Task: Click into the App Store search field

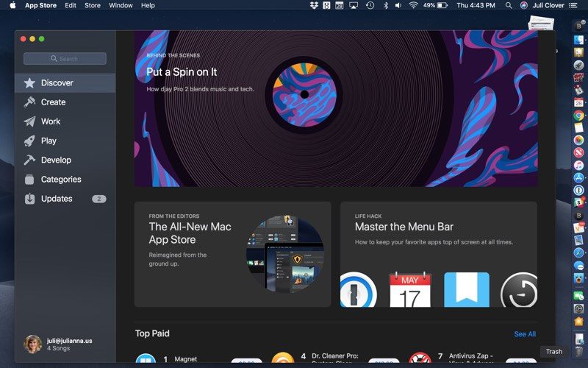Action: click(65, 59)
